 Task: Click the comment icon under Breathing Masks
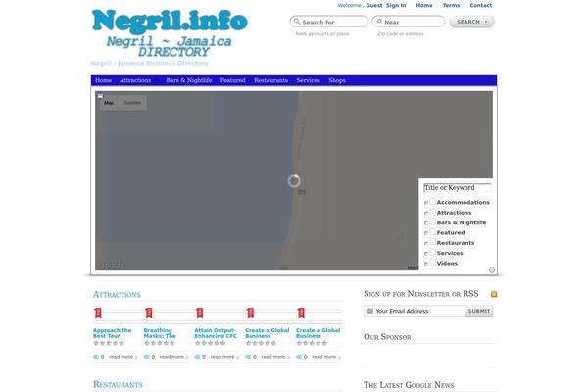coord(147,357)
